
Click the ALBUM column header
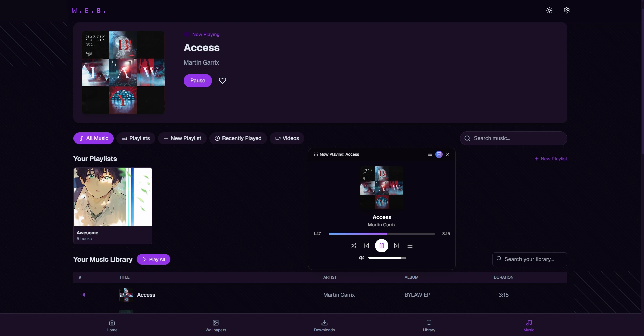pyautogui.click(x=412, y=277)
